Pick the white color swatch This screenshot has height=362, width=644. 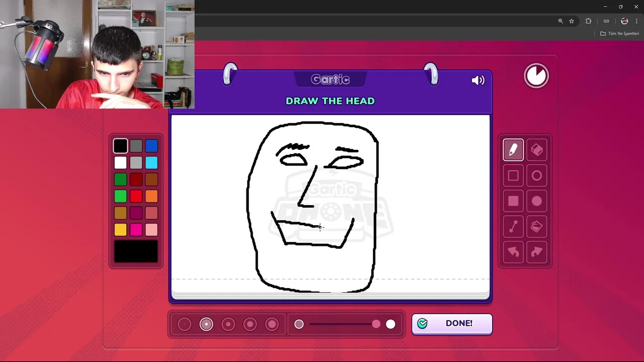click(x=120, y=163)
